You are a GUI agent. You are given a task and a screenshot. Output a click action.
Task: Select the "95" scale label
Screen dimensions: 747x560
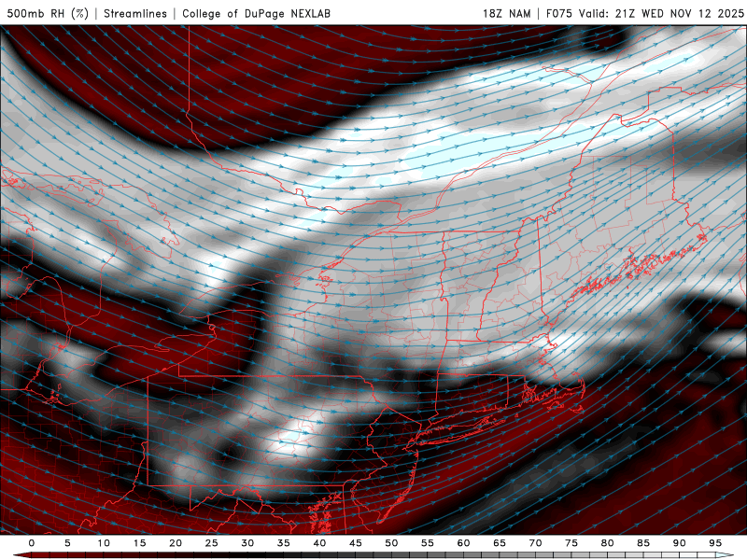pos(715,543)
